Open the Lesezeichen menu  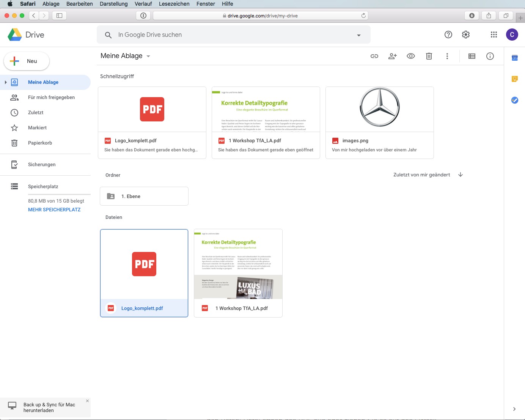[174, 4]
